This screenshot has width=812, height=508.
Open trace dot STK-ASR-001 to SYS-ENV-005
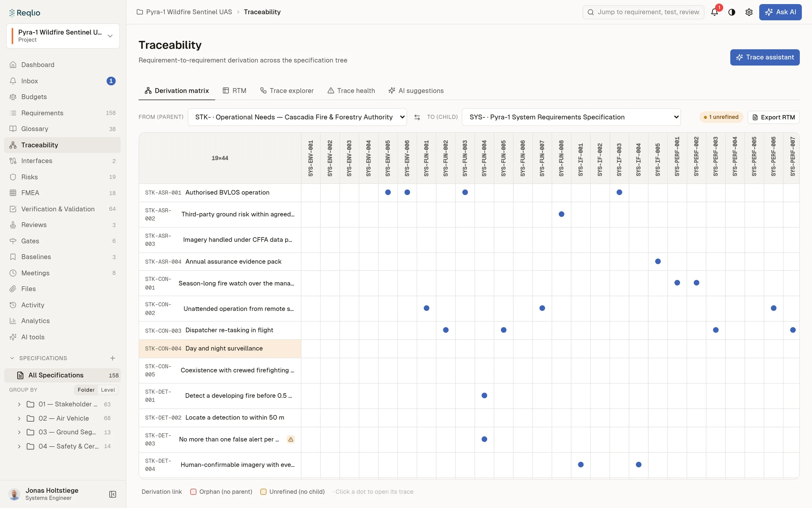pyautogui.click(x=388, y=192)
